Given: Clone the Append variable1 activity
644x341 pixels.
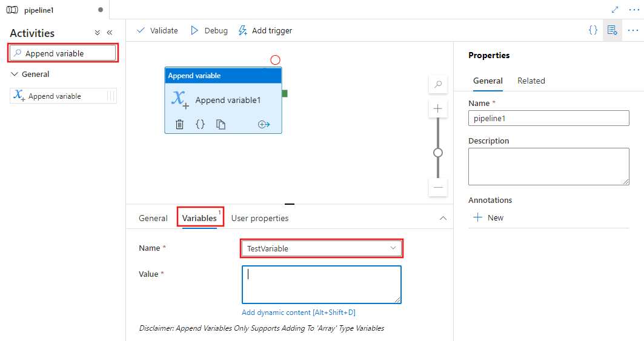Looking at the screenshot, I should pyautogui.click(x=221, y=124).
